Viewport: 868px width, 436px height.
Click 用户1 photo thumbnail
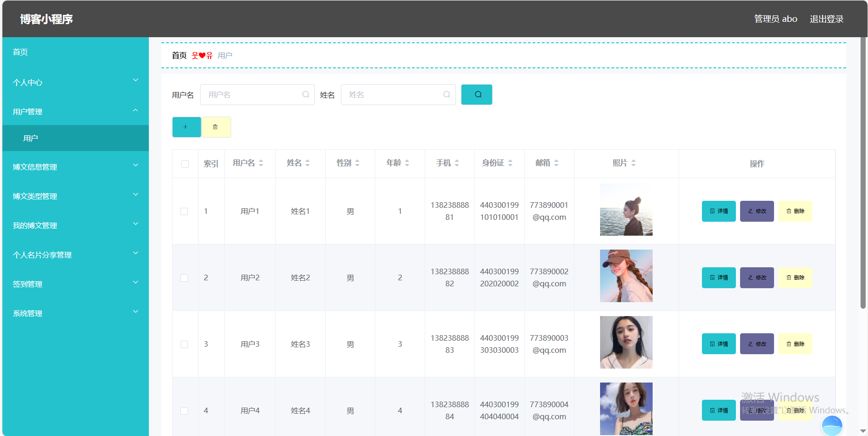click(x=626, y=210)
